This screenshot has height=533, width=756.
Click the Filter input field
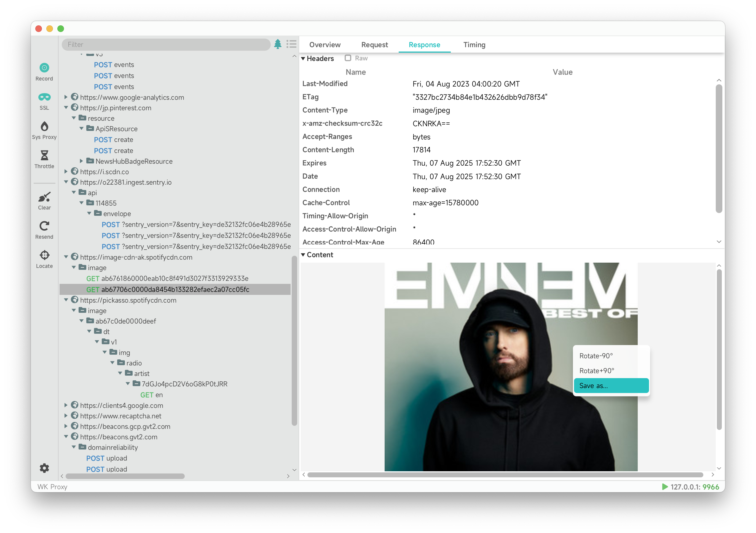(x=166, y=44)
